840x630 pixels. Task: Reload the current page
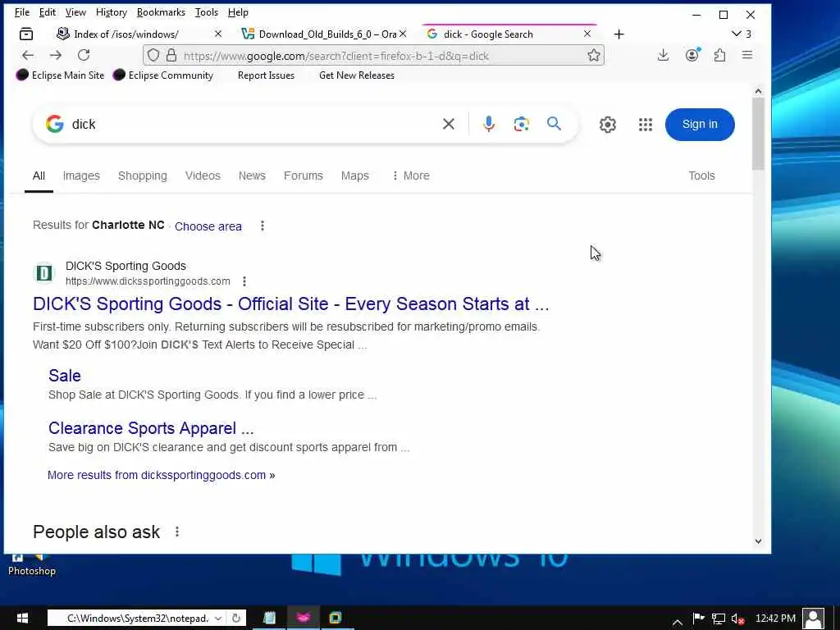(x=84, y=55)
